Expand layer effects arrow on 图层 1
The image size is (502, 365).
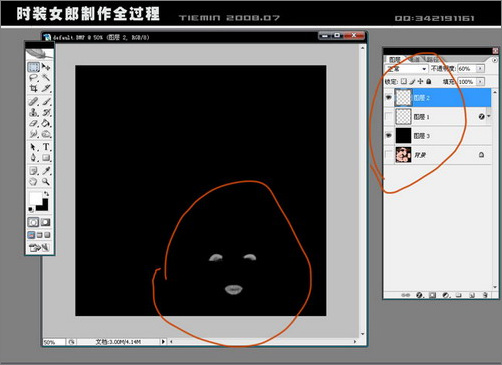(x=488, y=116)
